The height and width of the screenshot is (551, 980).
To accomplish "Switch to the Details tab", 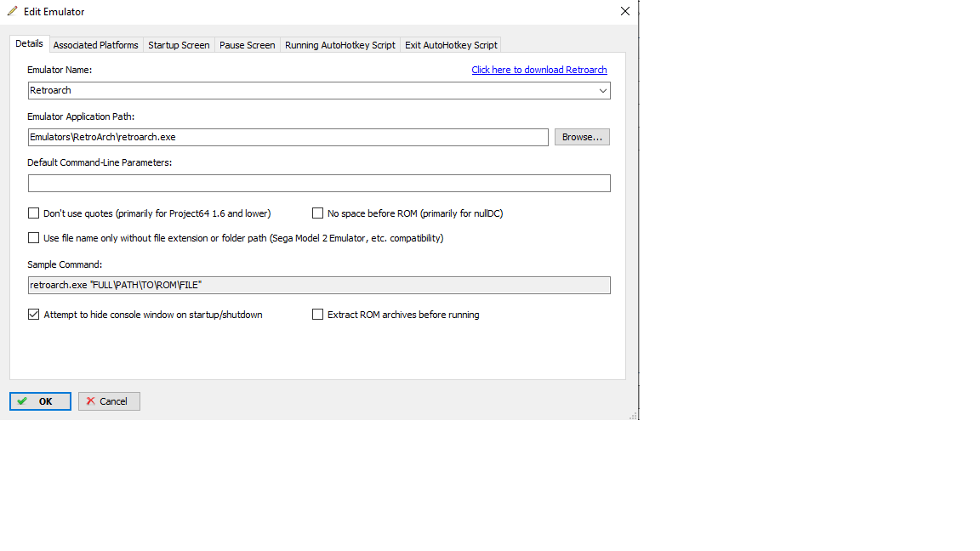I will pos(29,43).
